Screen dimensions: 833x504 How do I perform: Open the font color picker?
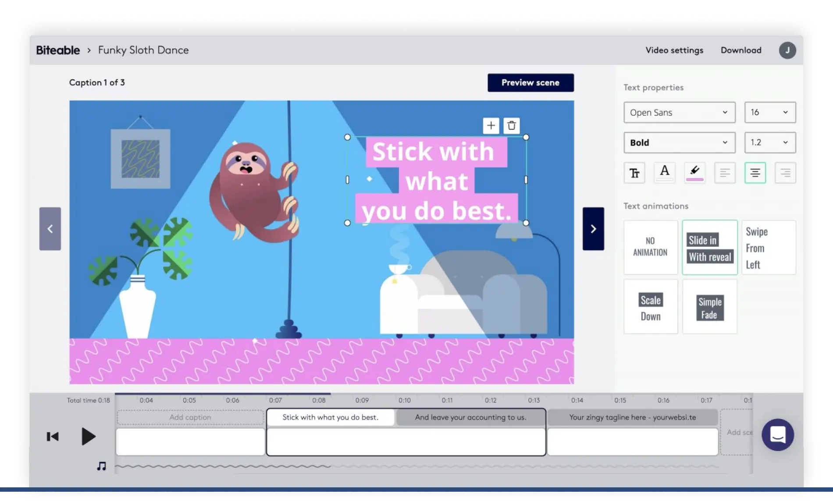click(x=665, y=172)
